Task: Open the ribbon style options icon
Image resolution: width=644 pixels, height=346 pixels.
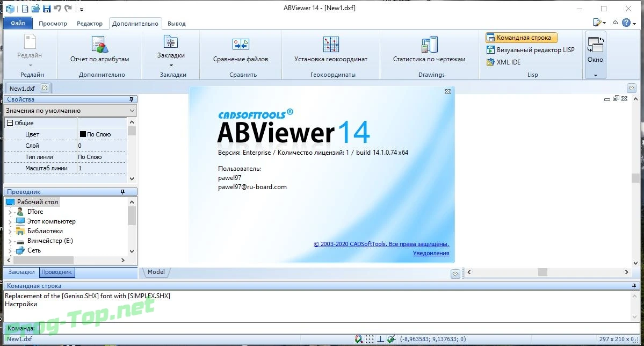Action: 599,23
